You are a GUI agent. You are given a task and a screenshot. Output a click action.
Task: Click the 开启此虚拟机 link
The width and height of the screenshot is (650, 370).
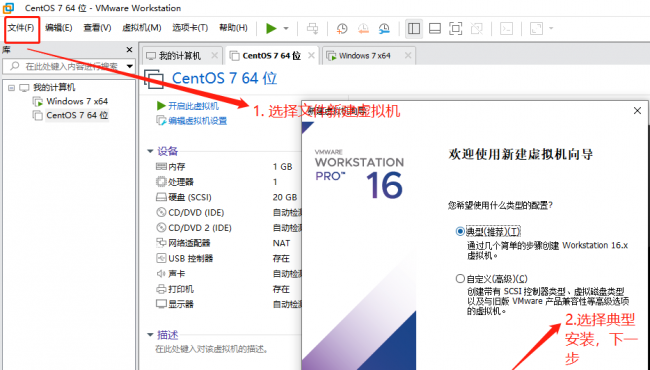click(193, 106)
